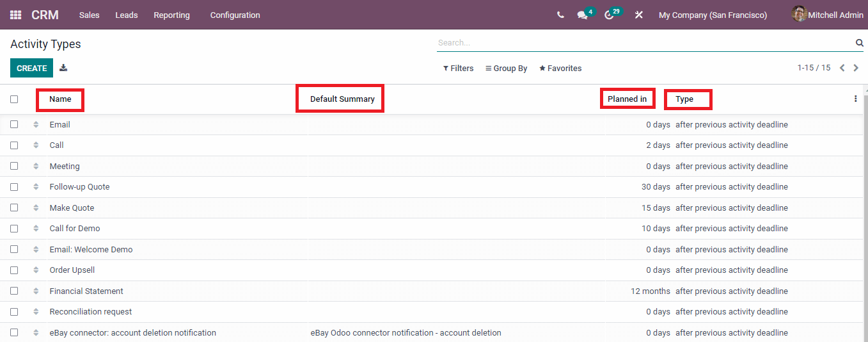Toggle the select-all header checkbox
868x342 pixels.
pos(14,99)
